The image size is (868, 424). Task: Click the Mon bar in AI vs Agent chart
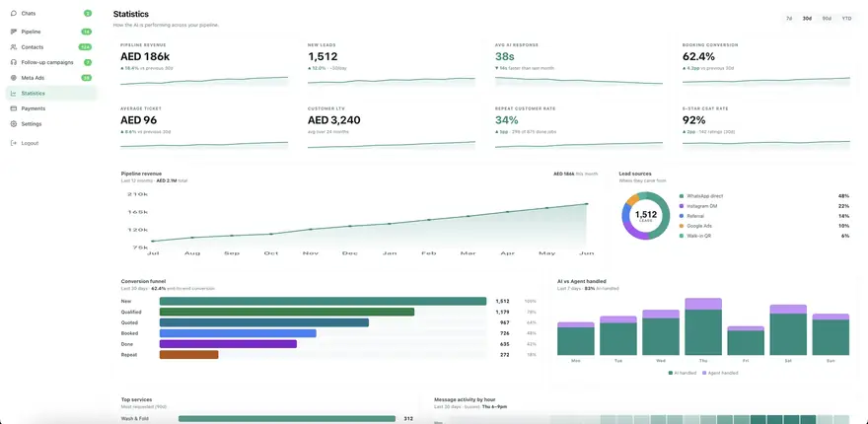576,339
